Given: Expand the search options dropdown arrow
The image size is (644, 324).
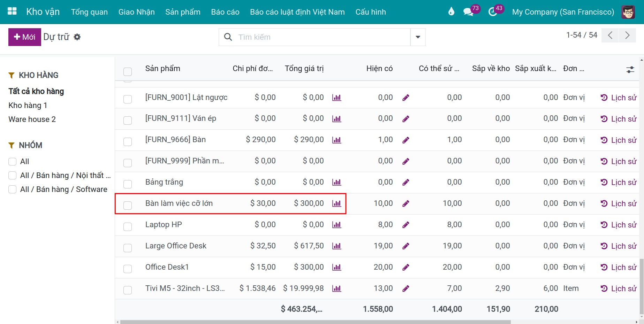Looking at the screenshot, I should tap(418, 37).
